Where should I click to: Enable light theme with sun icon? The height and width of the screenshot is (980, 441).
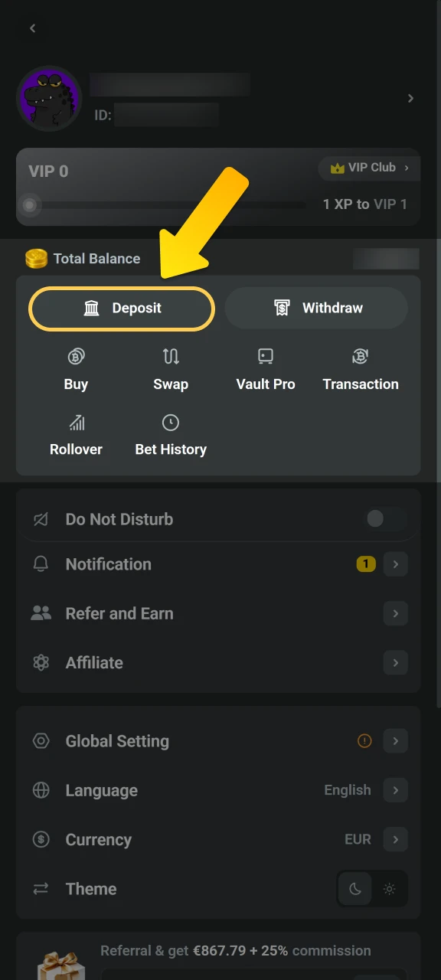click(389, 889)
